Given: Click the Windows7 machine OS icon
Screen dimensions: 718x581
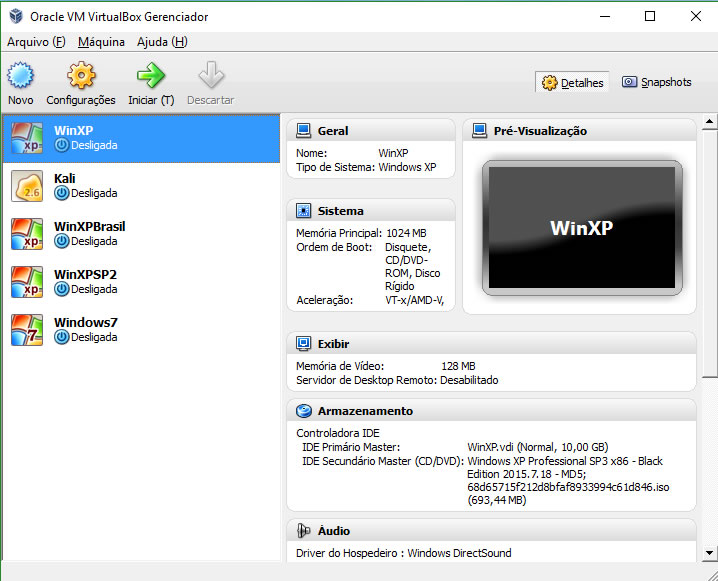Looking at the screenshot, I should pyautogui.click(x=27, y=330).
